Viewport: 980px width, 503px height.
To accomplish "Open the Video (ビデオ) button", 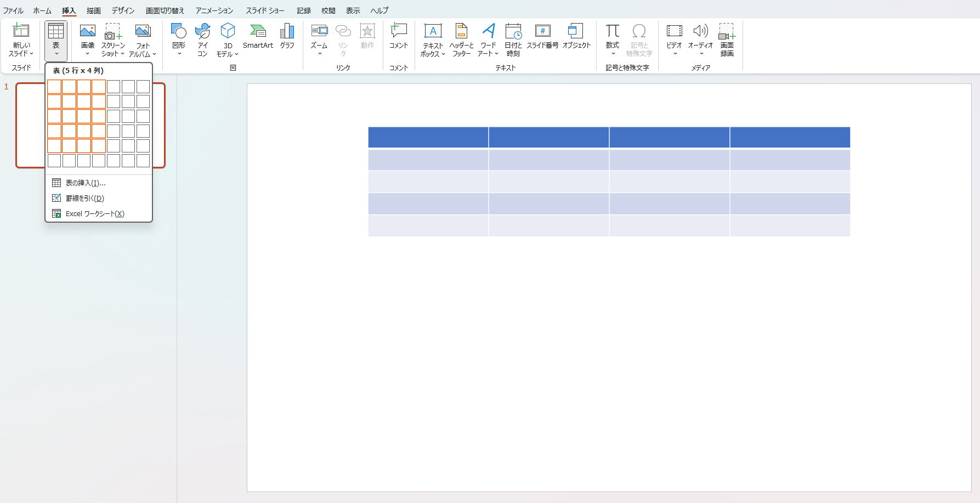I will tap(674, 39).
